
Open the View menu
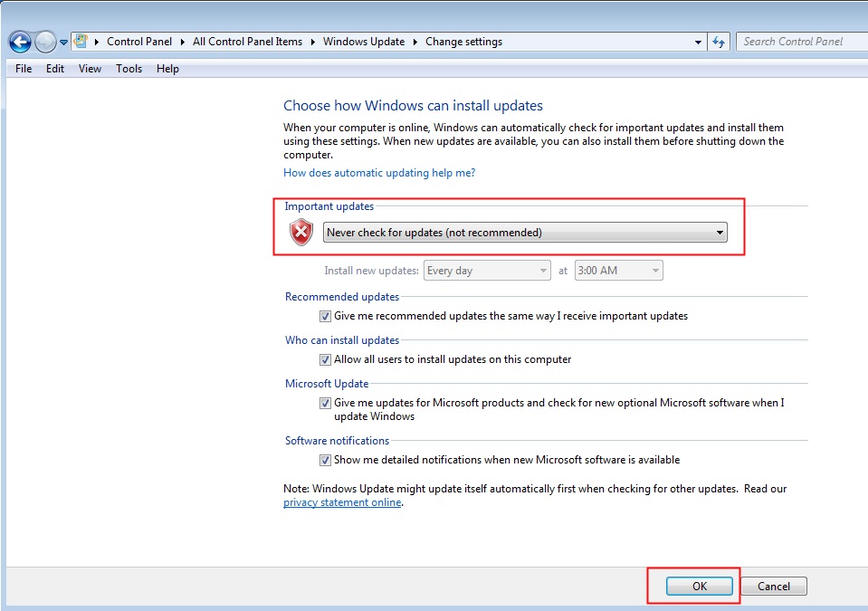90,69
